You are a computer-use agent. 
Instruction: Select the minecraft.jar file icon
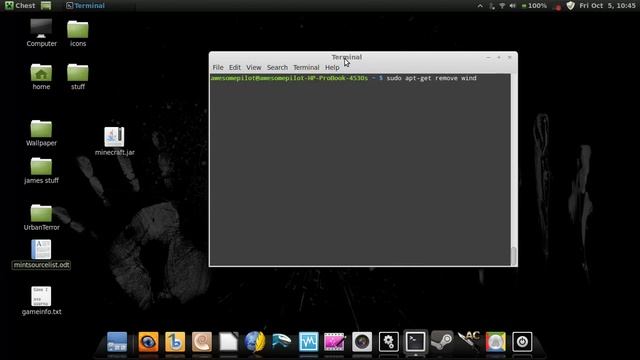click(x=114, y=141)
